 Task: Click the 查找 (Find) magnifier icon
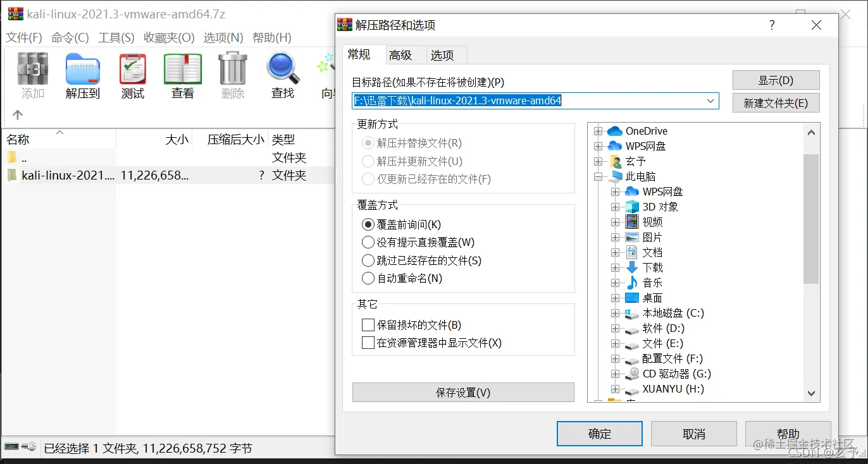click(x=283, y=69)
